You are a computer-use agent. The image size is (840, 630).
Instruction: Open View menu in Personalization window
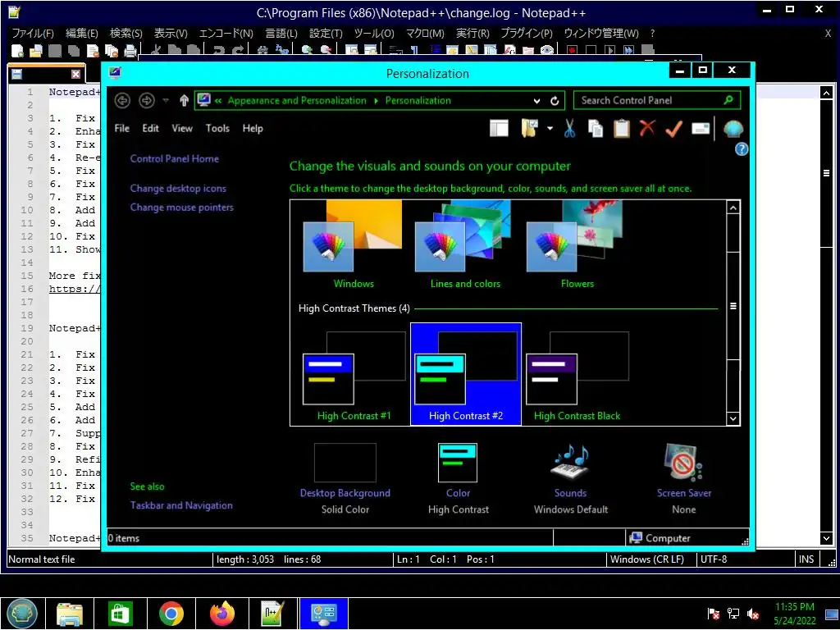182,129
